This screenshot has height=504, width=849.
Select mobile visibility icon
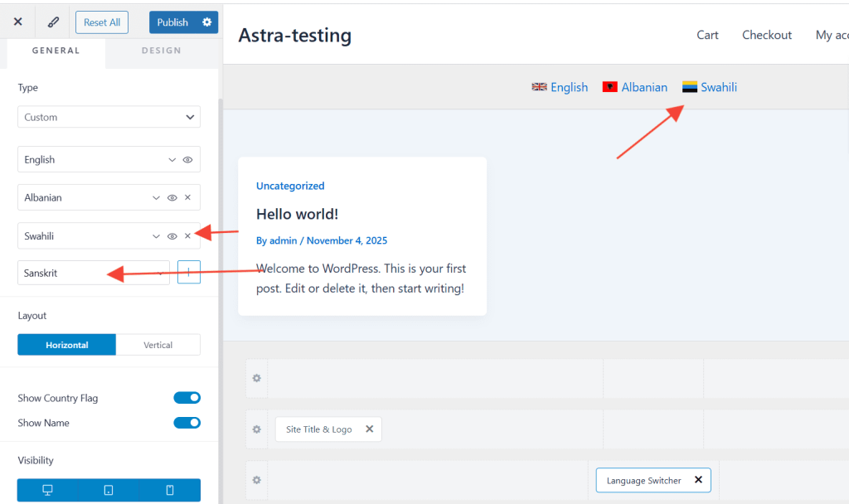coord(170,490)
